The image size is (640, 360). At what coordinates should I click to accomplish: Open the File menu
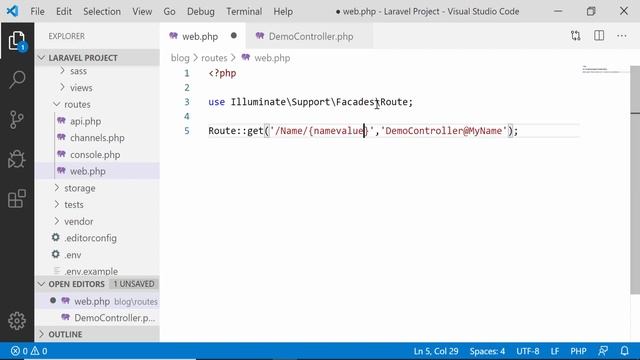point(38,11)
